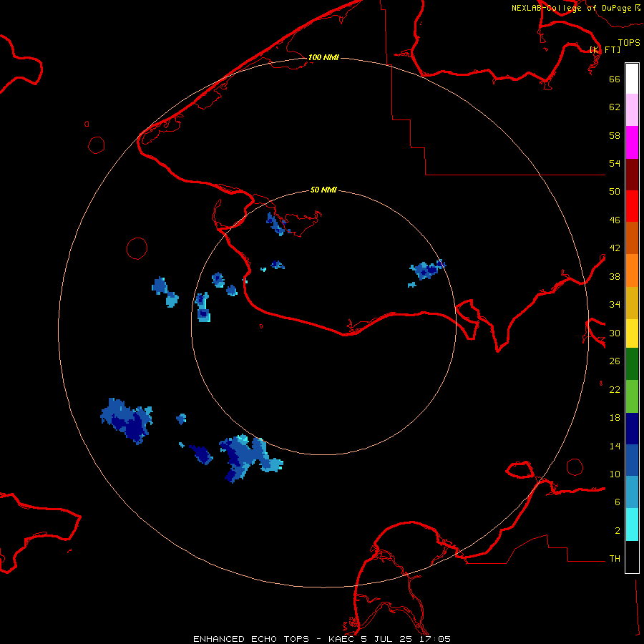Pick the gold legend swatch
Image resolution: width=644 pixels, height=644 pixels.
[632, 303]
